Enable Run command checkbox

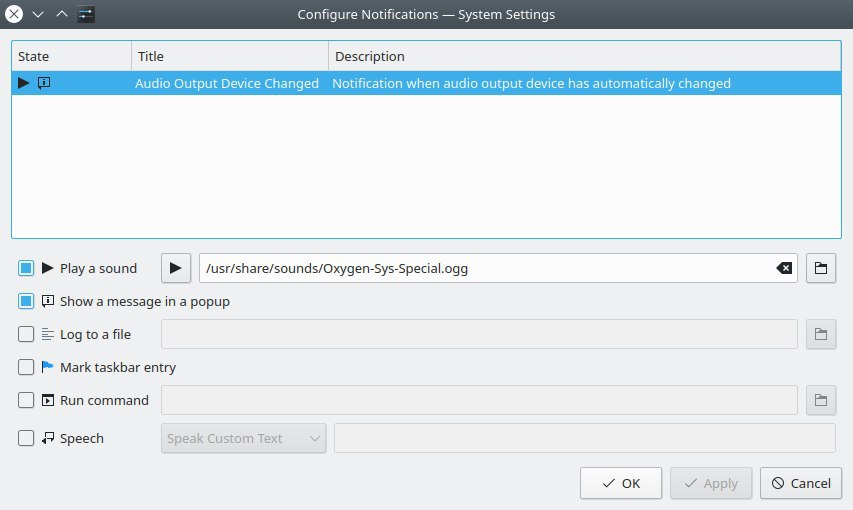point(26,400)
